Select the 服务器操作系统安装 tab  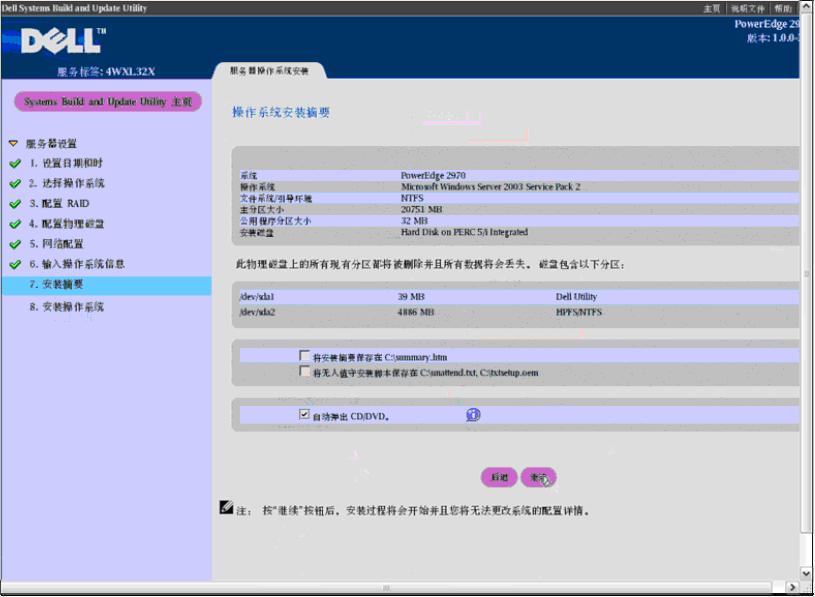(269, 71)
